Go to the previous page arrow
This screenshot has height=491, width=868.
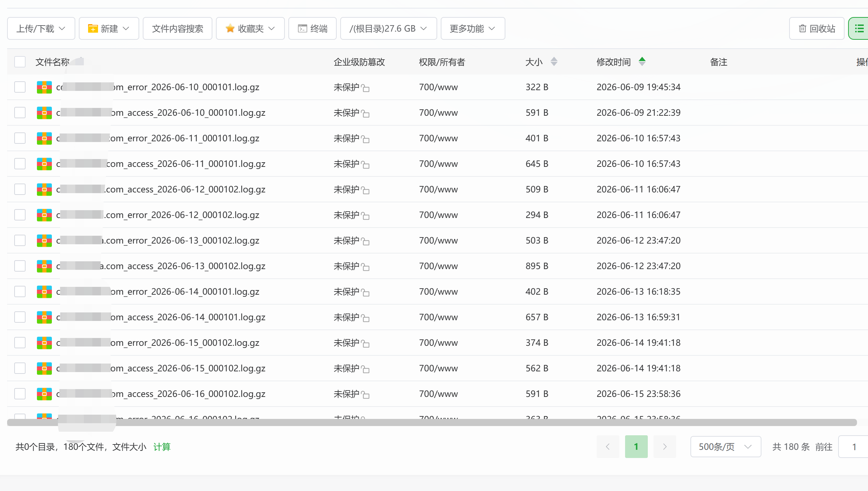[x=608, y=447]
